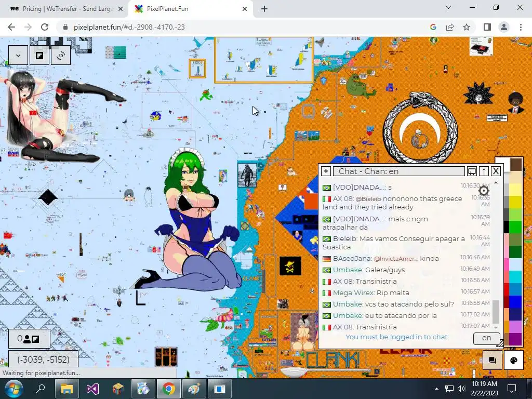This screenshot has width=532, height=399.
Task: Open Chrome three-dot menu
Action: click(521, 27)
